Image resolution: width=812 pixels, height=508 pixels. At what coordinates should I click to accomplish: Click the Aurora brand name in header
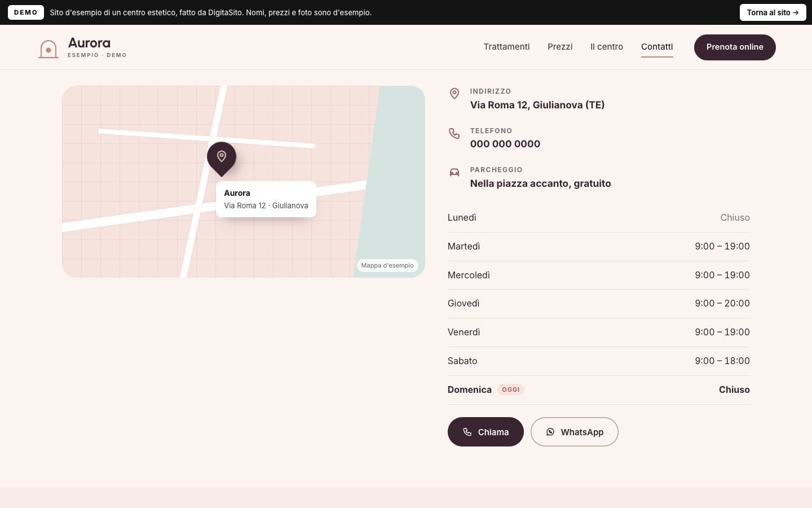click(x=89, y=43)
